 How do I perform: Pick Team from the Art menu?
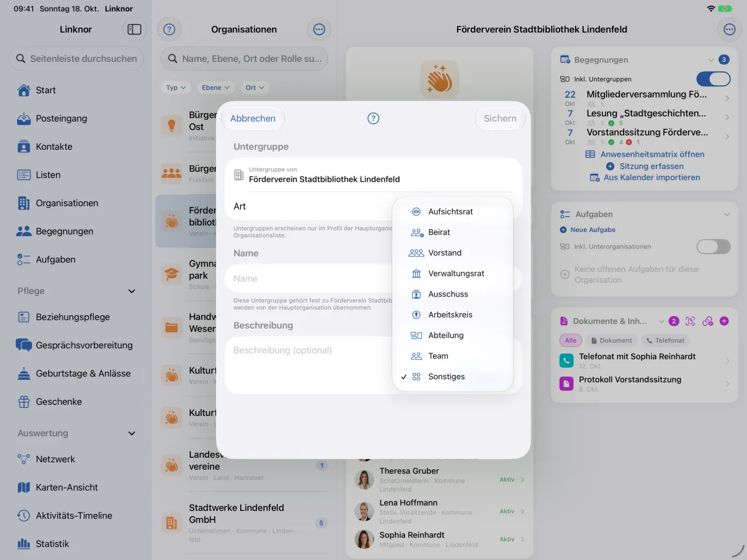tap(452, 356)
